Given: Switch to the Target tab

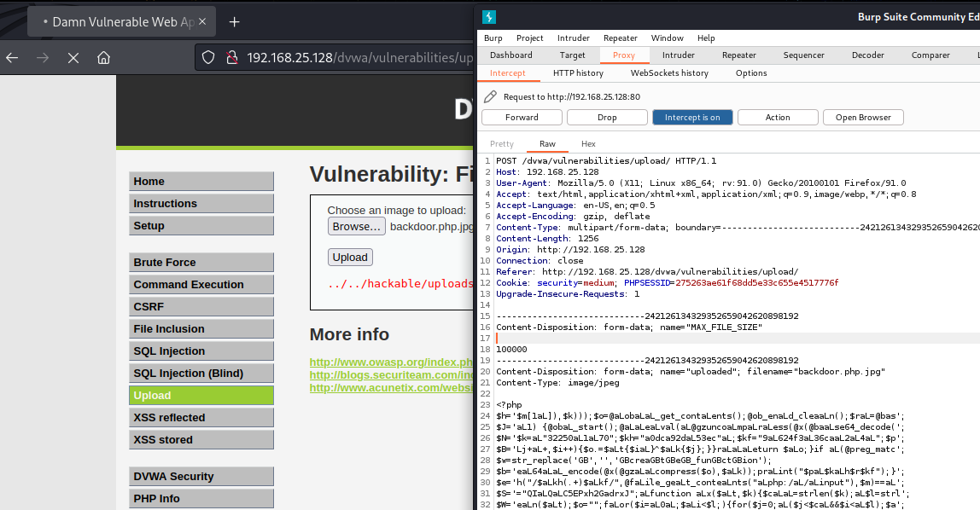Looking at the screenshot, I should coord(573,55).
